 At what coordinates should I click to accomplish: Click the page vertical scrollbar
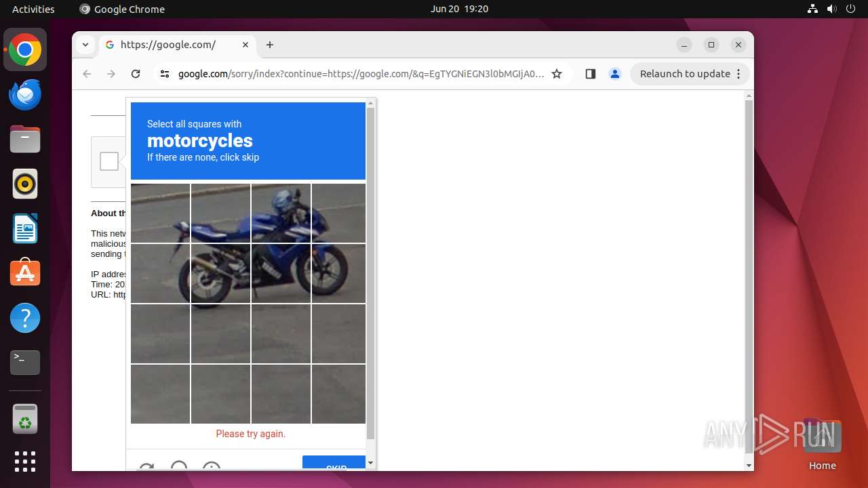tap(749, 277)
